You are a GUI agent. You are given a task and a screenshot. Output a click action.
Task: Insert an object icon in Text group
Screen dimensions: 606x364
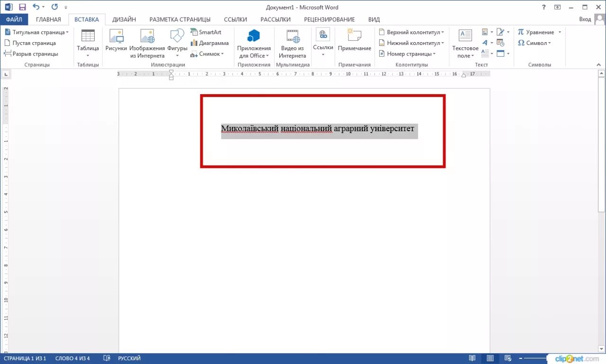coord(500,54)
